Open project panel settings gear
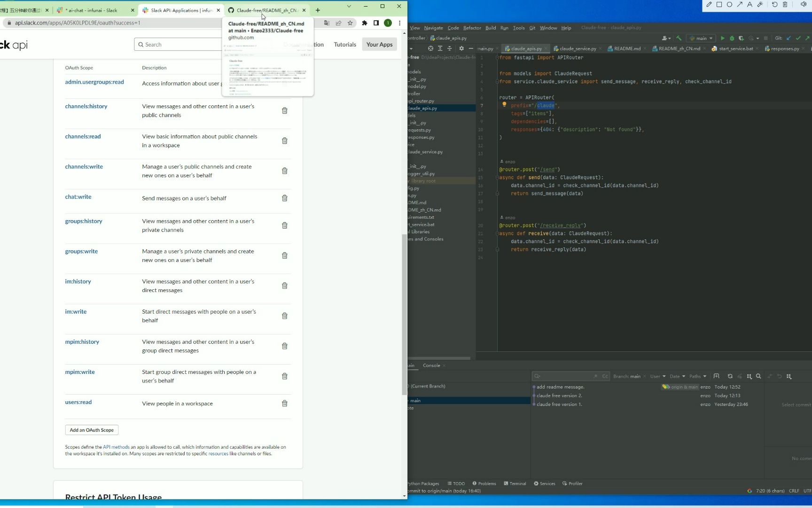The height and width of the screenshot is (508, 812). (x=461, y=48)
